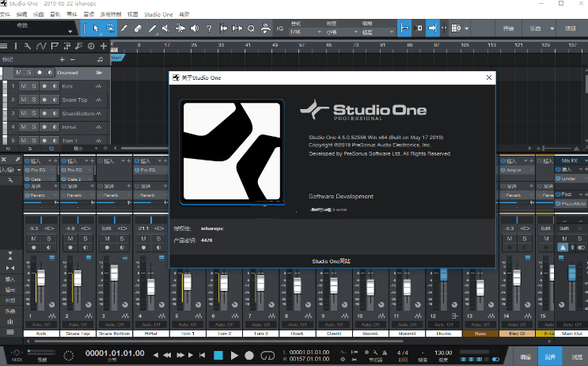Click the Stop button in transport
Viewport: 588px width, 366px height.
click(x=218, y=355)
